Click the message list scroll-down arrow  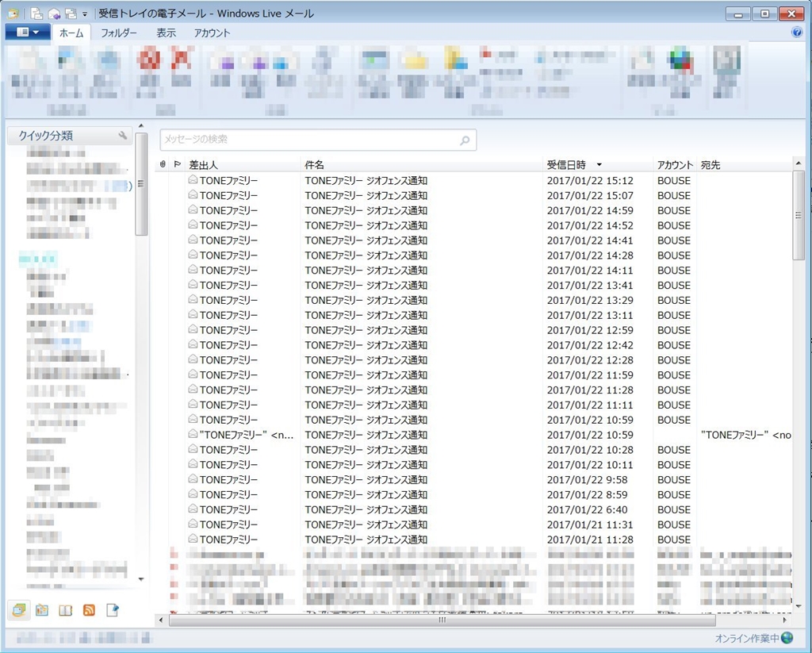pyautogui.click(x=798, y=606)
